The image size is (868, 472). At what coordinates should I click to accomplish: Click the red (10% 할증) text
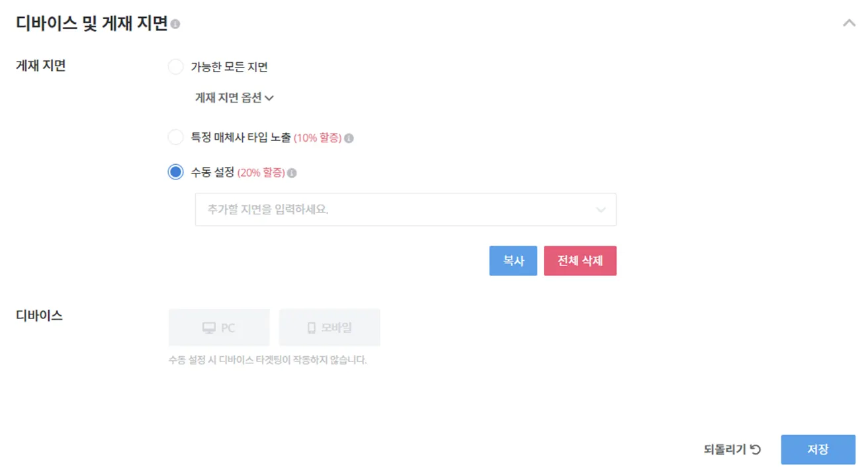point(318,138)
